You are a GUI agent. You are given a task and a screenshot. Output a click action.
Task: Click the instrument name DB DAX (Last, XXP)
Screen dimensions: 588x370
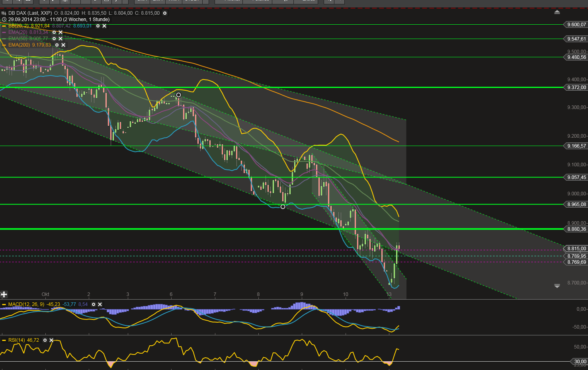click(x=30, y=13)
